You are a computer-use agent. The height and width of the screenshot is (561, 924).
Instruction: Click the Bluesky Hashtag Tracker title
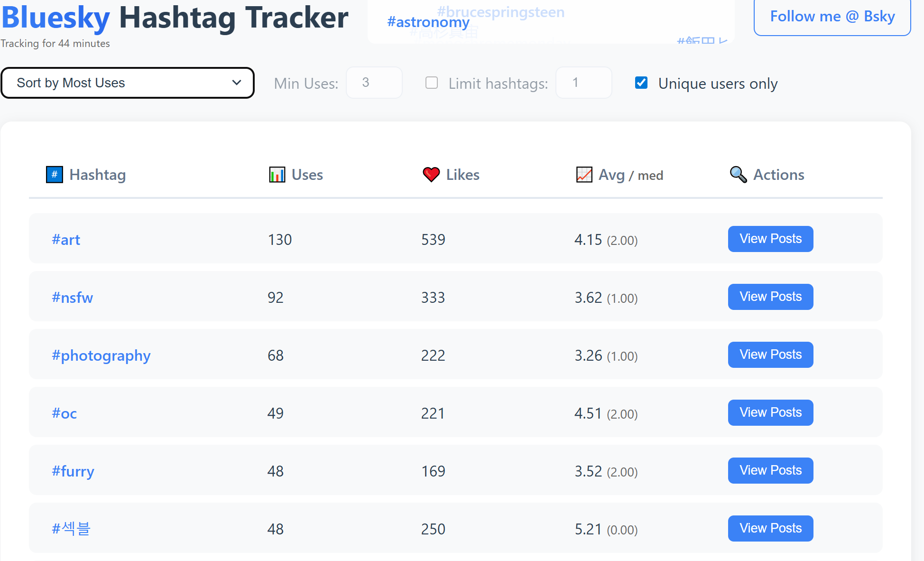coord(175,18)
